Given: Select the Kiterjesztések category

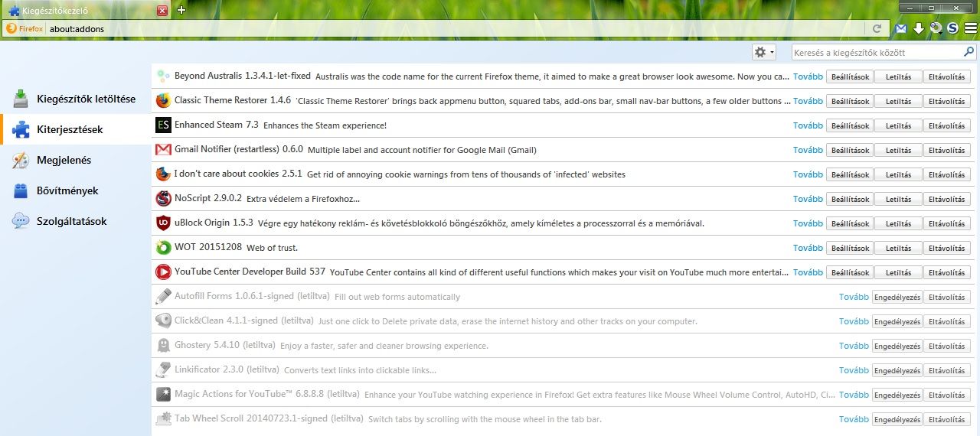Looking at the screenshot, I should (76, 129).
